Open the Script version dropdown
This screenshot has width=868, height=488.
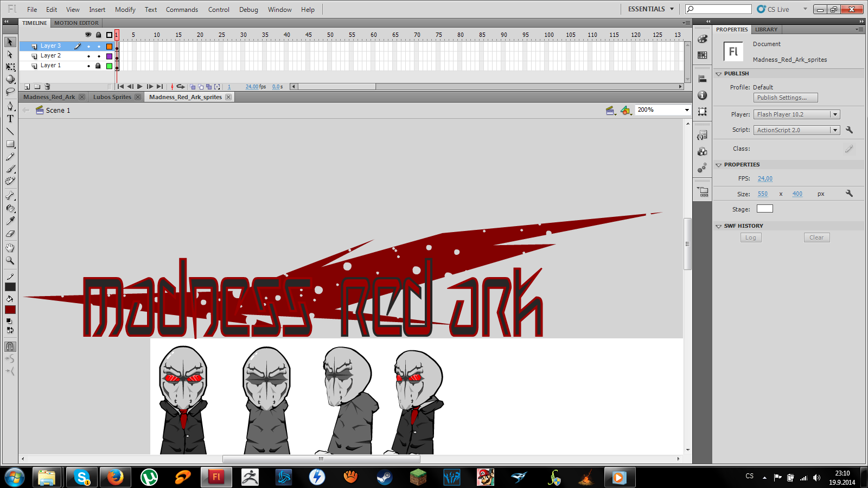click(x=835, y=130)
